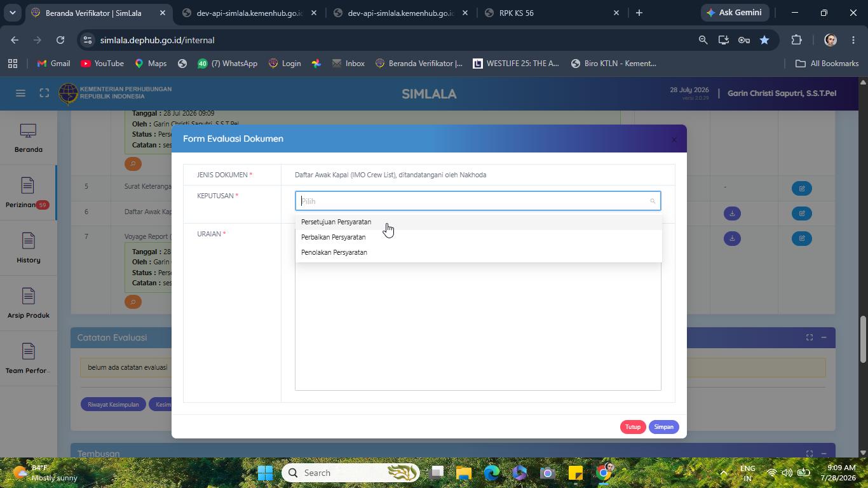Open Chrome extensions icon

click(796, 40)
